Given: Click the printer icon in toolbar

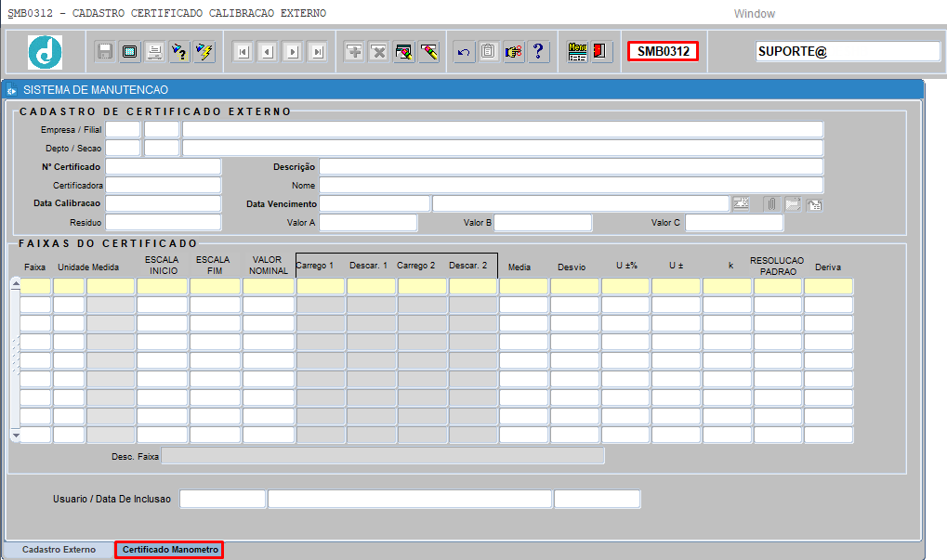Looking at the screenshot, I should tap(154, 52).
